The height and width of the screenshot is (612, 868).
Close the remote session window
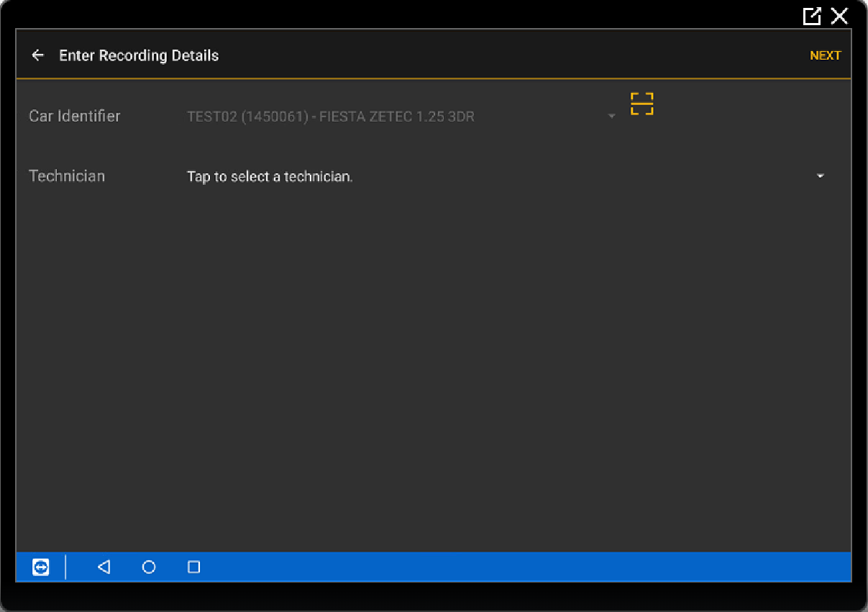(x=839, y=16)
